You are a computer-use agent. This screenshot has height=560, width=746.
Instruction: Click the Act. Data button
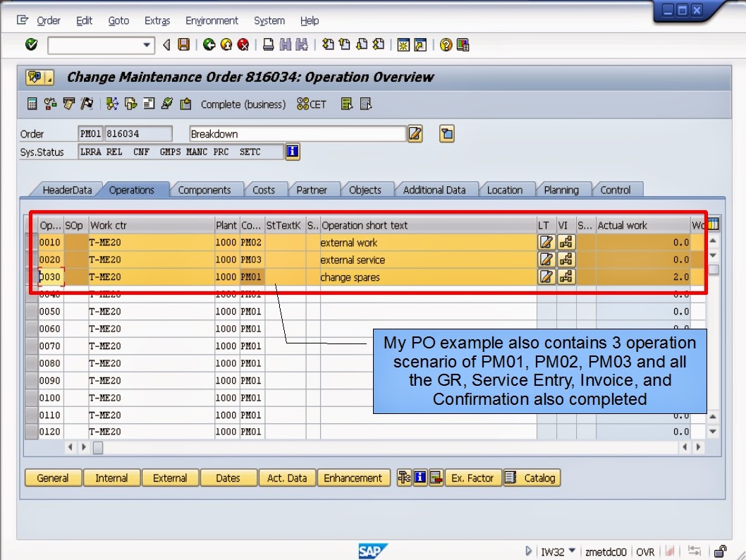point(287,477)
